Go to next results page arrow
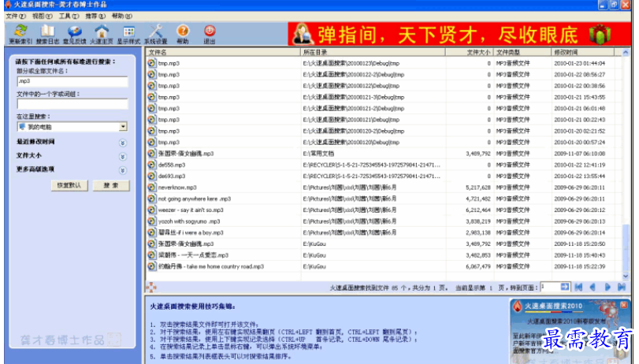 (607, 287)
